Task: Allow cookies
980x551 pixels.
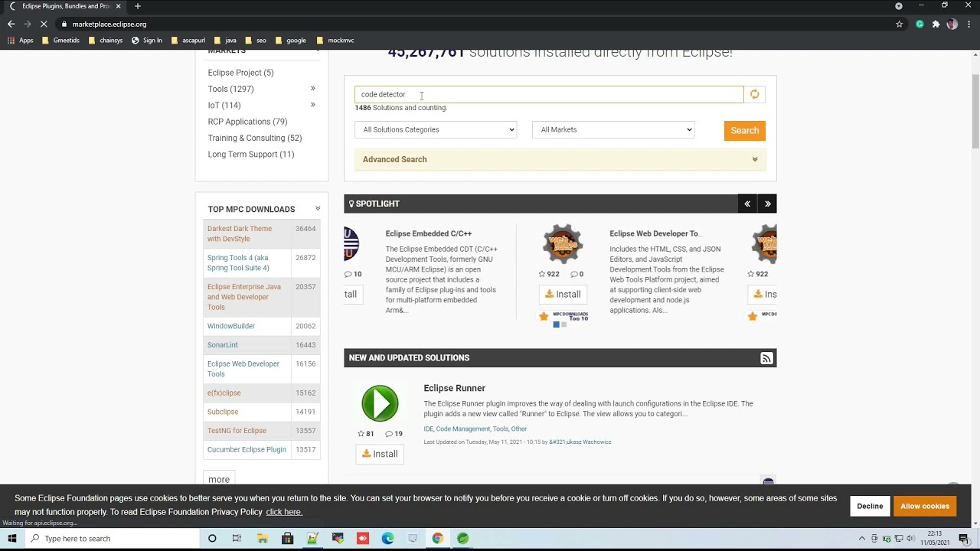Action: click(925, 506)
